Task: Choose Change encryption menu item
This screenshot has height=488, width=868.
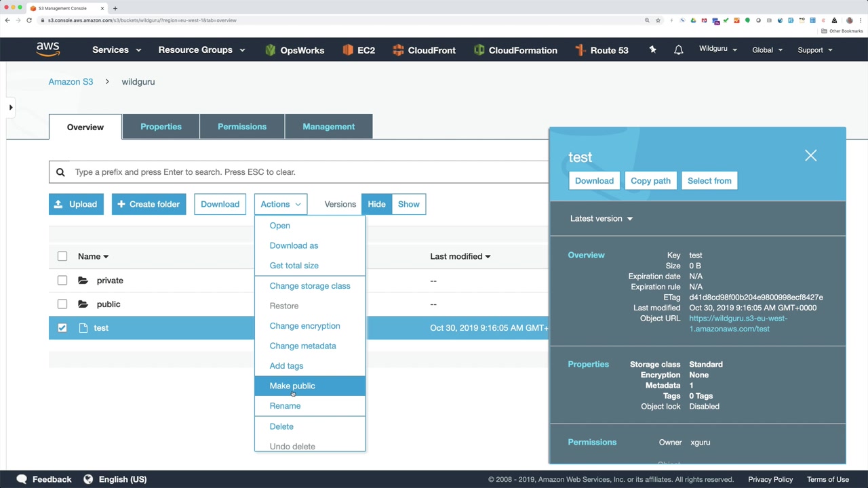Action: [x=310, y=326]
